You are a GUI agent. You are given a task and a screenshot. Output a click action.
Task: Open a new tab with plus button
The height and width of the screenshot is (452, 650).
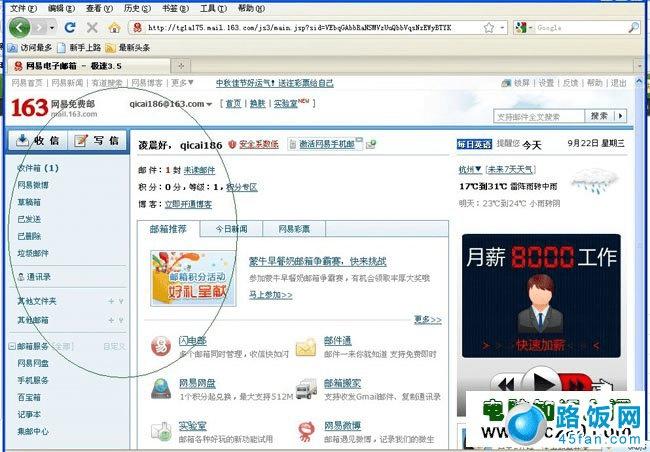pos(181,66)
